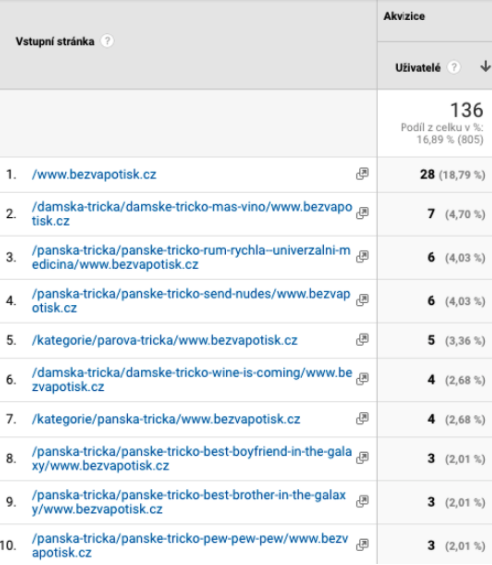Open external link icon for kategorie/panska-tricka row
This screenshot has width=492, height=565.
point(362,418)
